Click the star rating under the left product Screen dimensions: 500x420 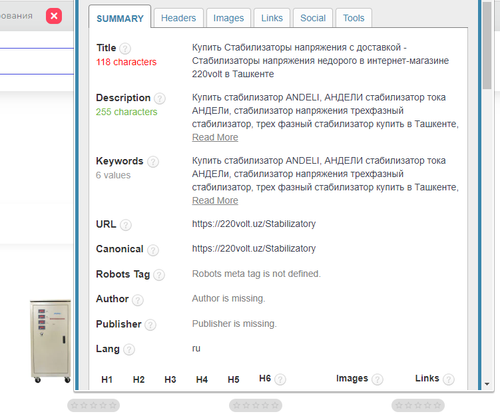(94, 405)
